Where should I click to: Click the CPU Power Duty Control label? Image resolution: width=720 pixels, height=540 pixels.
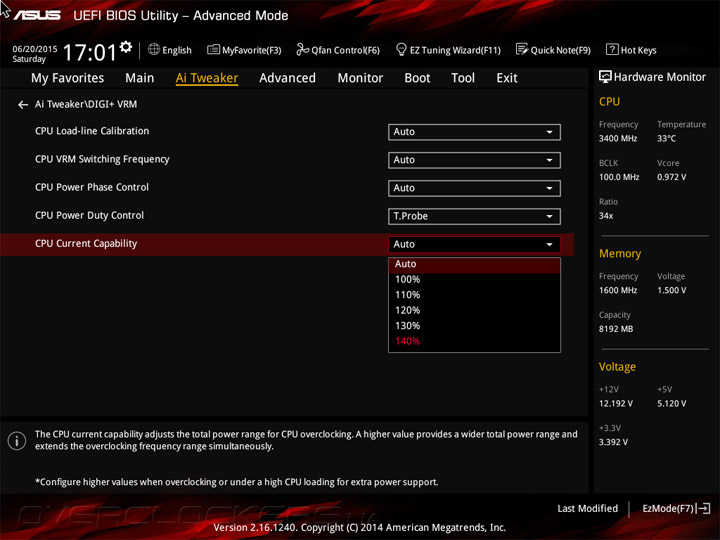pyautogui.click(x=89, y=215)
